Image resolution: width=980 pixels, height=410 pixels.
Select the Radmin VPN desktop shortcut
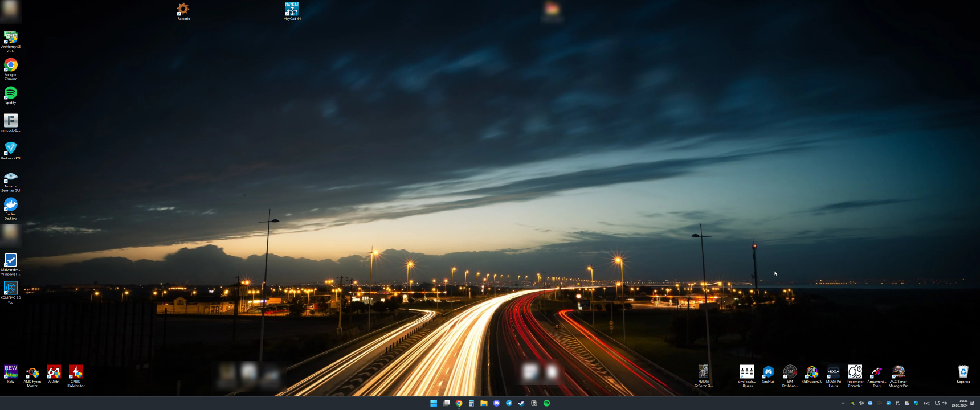[x=11, y=151]
